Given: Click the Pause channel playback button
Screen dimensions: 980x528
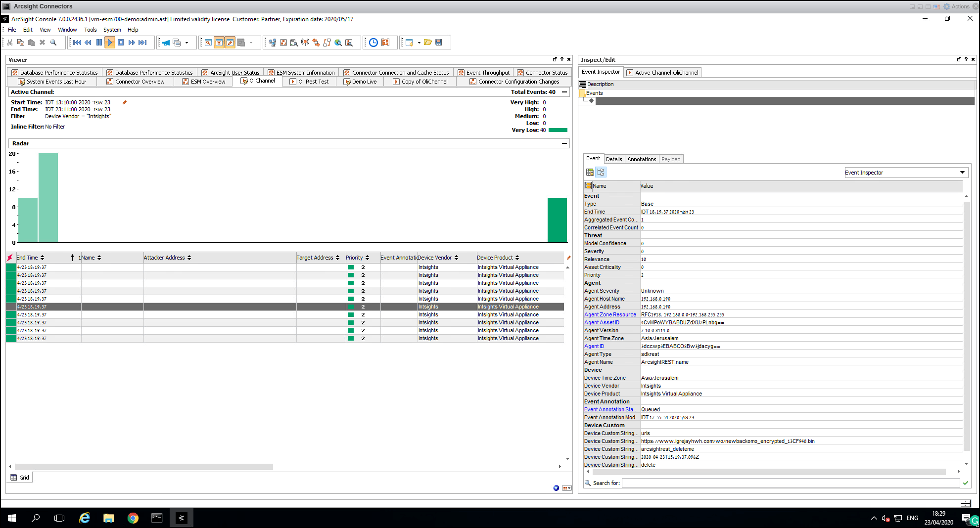Looking at the screenshot, I should click(x=99, y=43).
